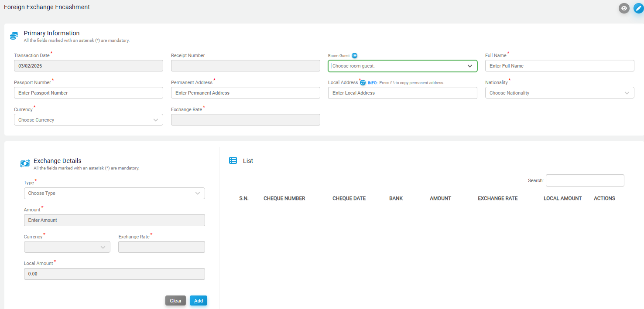
Task: Click the Room Guest list icon
Action: click(x=354, y=56)
